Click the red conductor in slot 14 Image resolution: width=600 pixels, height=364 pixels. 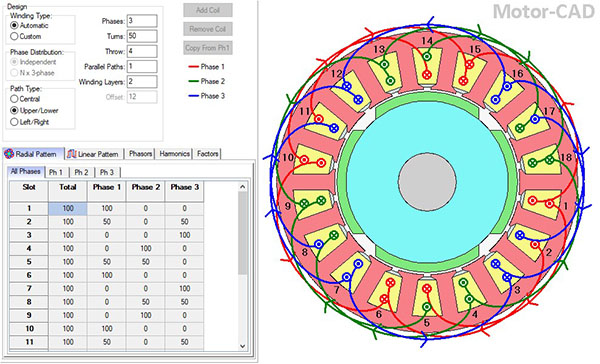[427, 74]
